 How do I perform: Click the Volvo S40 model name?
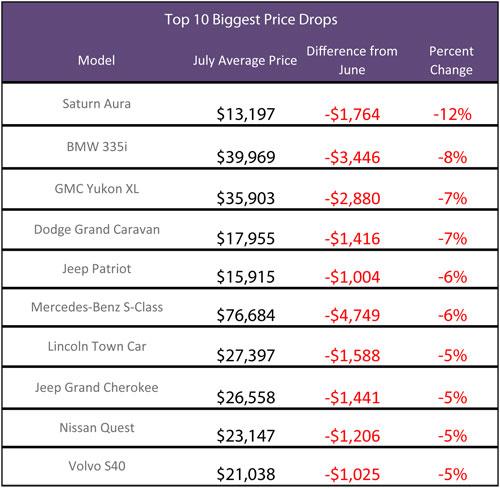click(97, 466)
